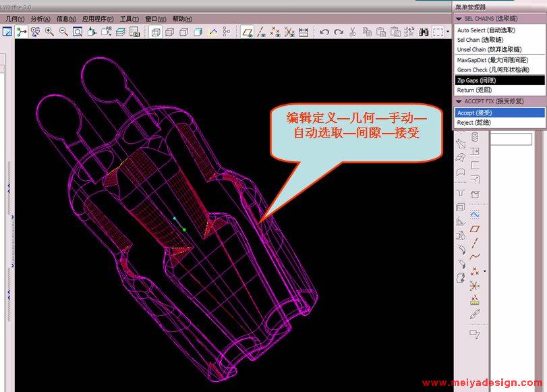Click the redo arrow icon

[339, 32]
